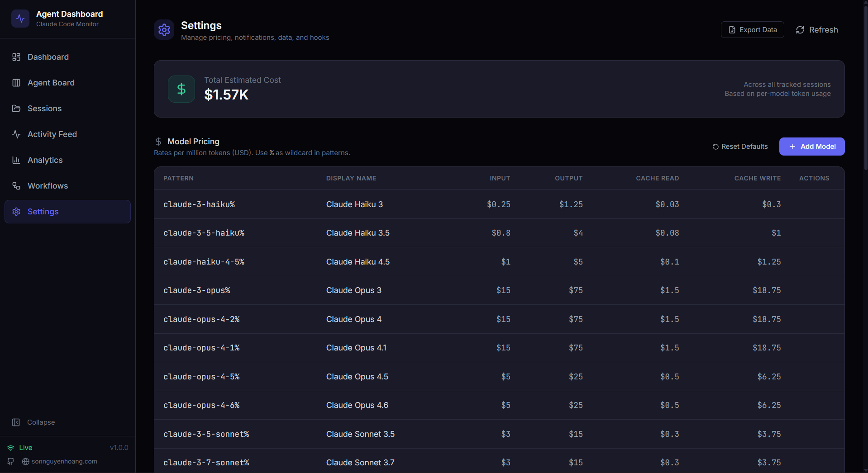
Task: Open the Dashboard page
Action: pyautogui.click(x=67, y=57)
